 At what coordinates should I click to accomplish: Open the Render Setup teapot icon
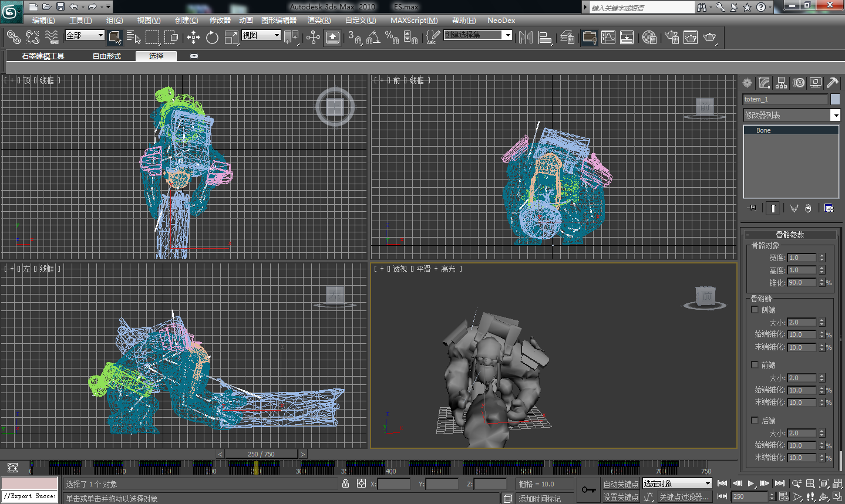click(672, 38)
